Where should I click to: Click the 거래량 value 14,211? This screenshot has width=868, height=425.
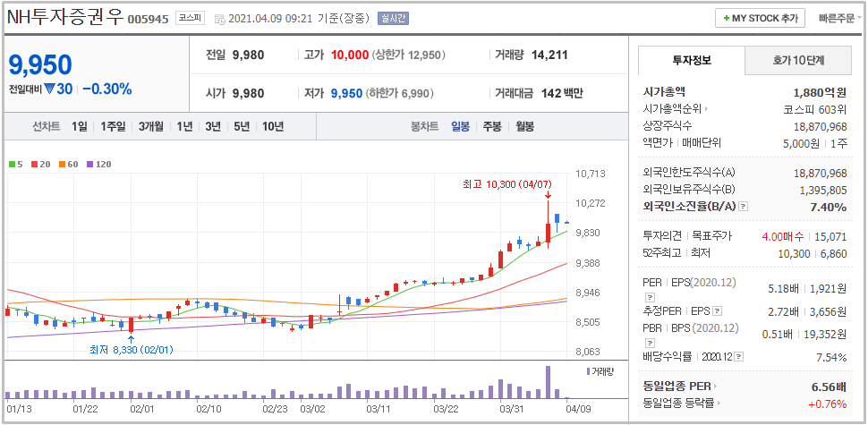[x=549, y=55]
